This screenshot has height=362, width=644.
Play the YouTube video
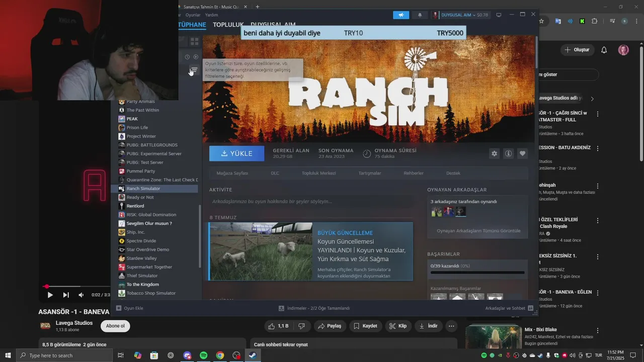[50, 295]
